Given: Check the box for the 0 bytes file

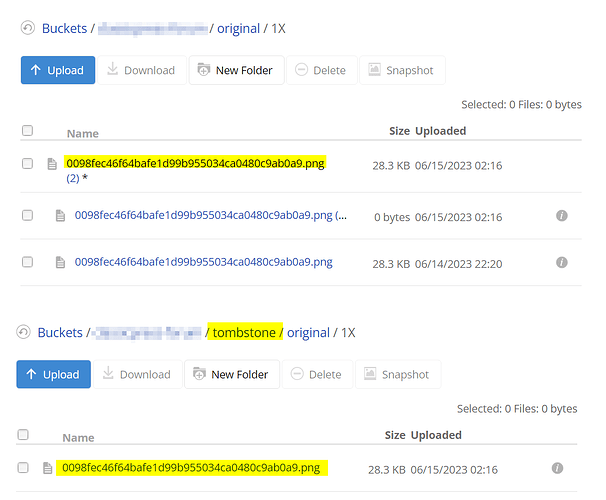Looking at the screenshot, I should (x=27, y=215).
